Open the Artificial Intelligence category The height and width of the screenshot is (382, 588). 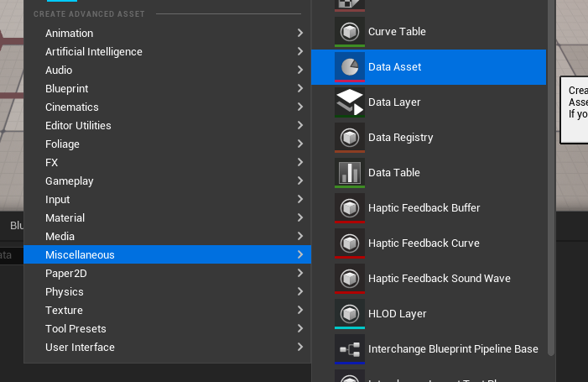(94, 52)
